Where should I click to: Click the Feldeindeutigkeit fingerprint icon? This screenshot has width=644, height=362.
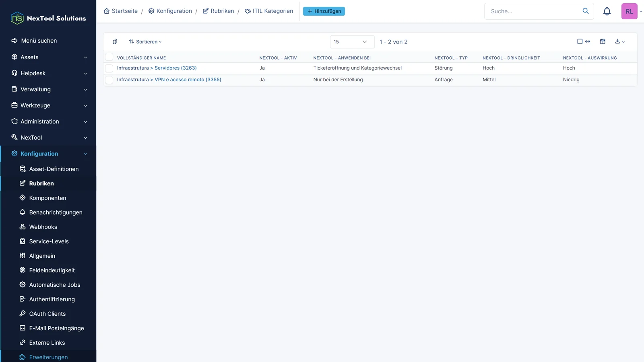(x=23, y=270)
